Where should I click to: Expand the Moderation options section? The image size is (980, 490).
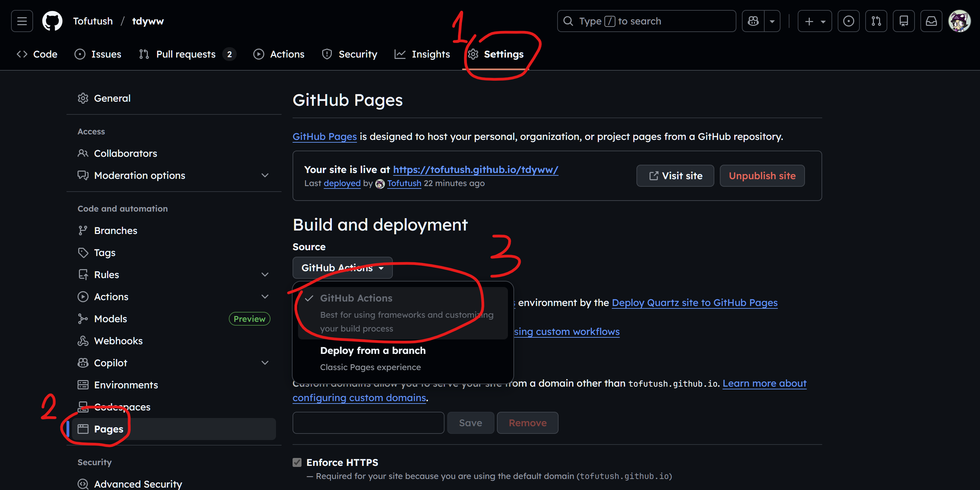pyautogui.click(x=265, y=175)
